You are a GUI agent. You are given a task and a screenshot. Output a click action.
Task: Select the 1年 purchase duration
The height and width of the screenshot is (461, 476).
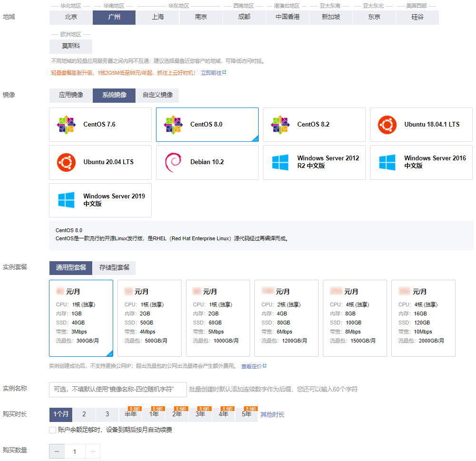[154, 414]
